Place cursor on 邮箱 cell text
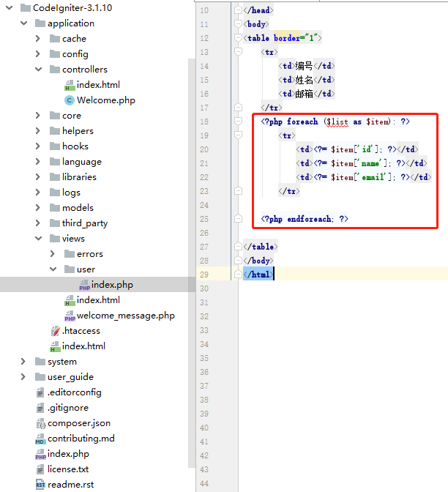 coord(304,94)
